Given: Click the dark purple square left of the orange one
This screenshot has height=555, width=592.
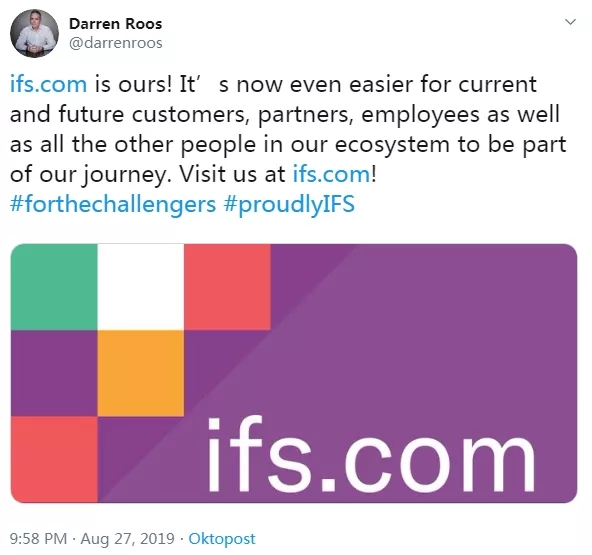Looking at the screenshot, I should point(54,373).
